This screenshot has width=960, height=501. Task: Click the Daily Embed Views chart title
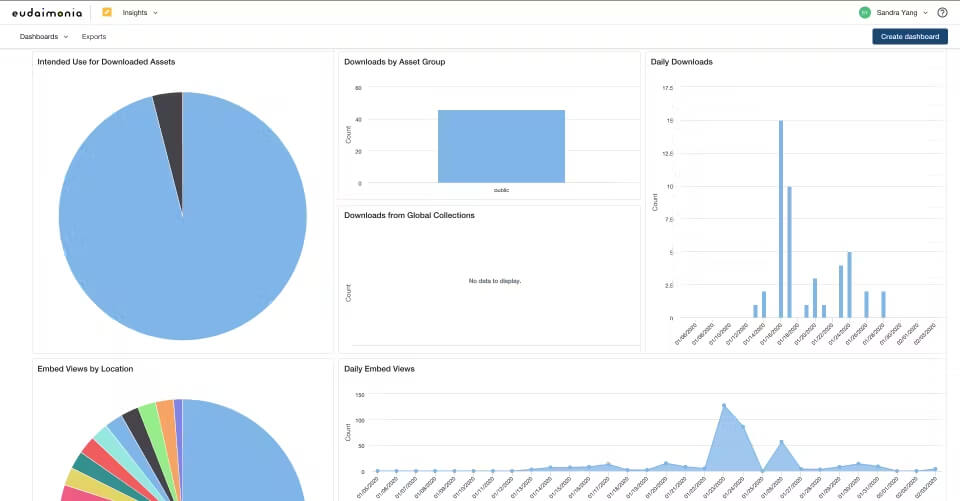(379, 369)
